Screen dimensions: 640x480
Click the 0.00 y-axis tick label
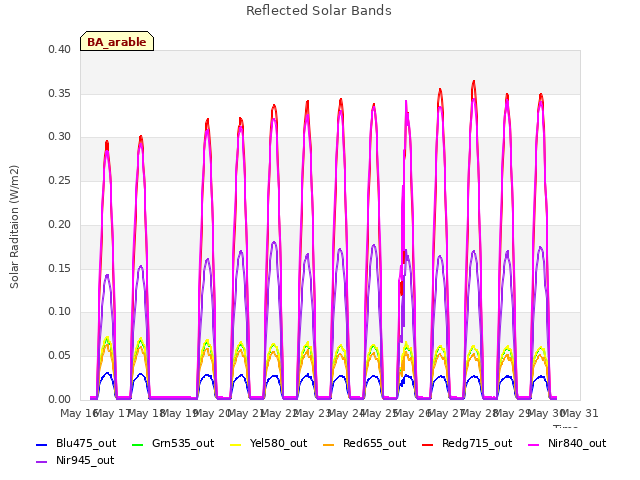pos(60,399)
